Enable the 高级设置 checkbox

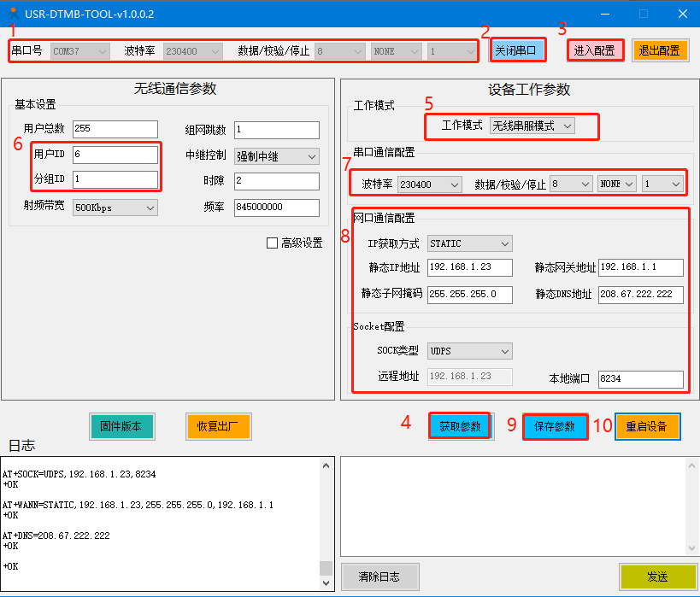(273, 243)
